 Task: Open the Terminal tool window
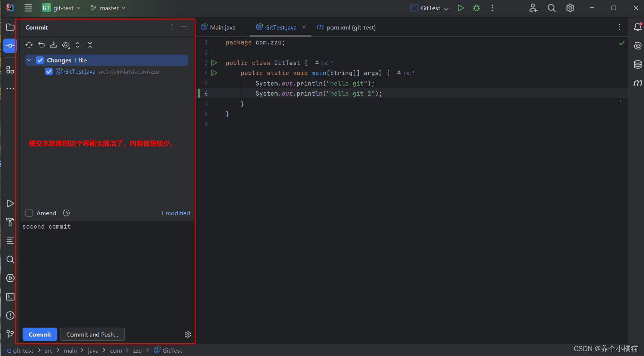[x=10, y=297]
